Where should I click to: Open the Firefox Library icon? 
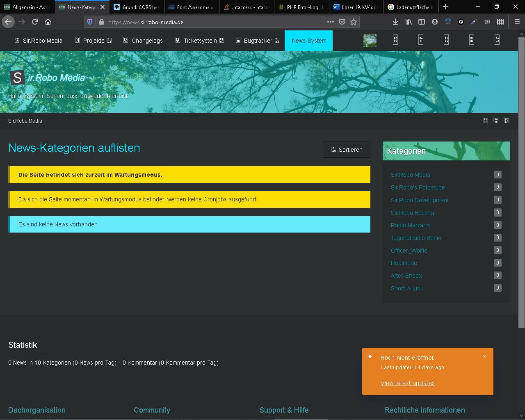pyautogui.click(x=409, y=22)
